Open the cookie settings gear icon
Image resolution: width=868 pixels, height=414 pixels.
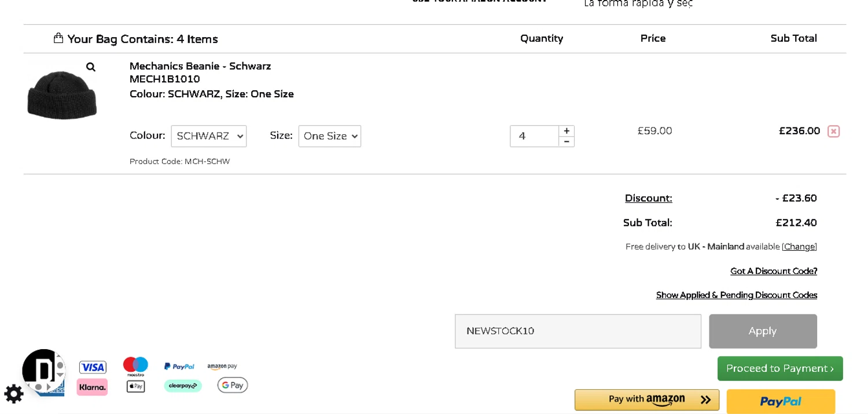[14, 394]
